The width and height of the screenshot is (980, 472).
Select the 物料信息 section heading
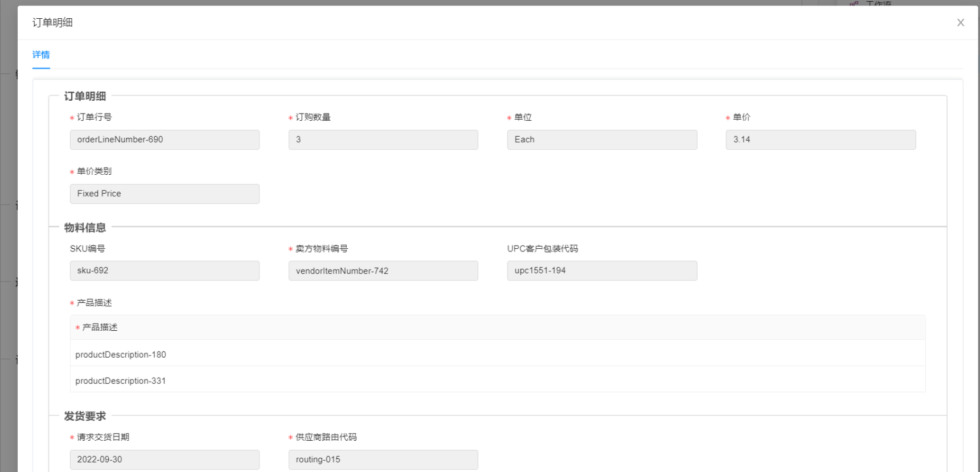(85, 228)
